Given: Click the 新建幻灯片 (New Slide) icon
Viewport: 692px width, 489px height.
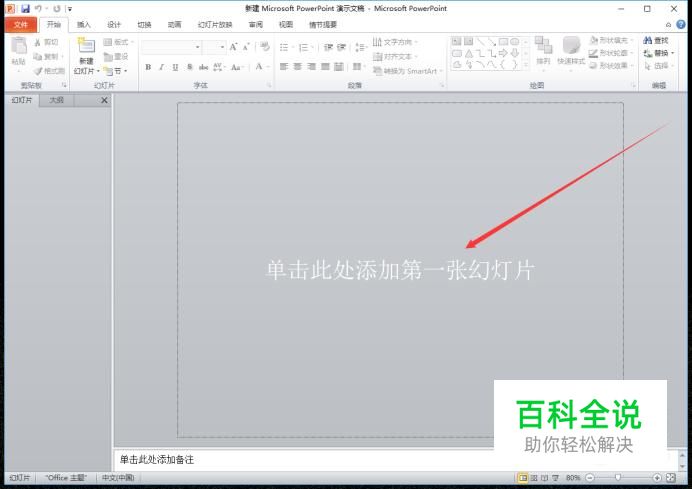Looking at the screenshot, I should tap(86, 46).
